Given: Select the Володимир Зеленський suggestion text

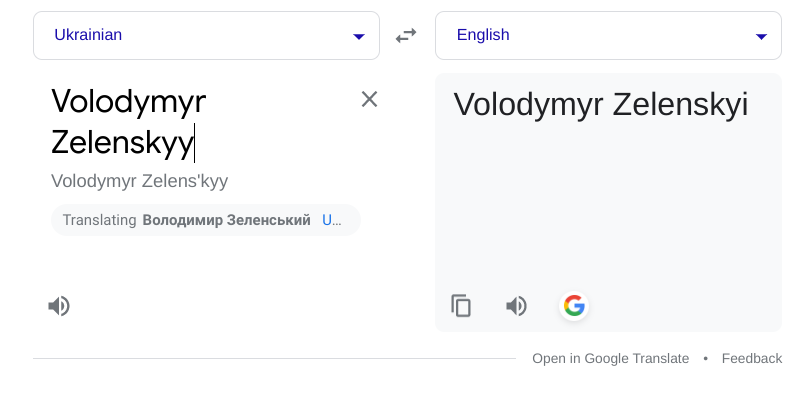Looking at the screenshot, I should click(x=227, y=220).
